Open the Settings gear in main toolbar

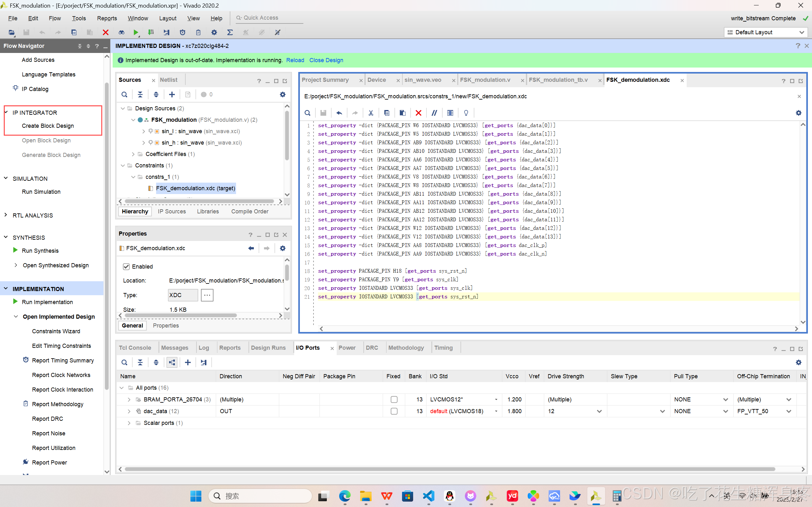(214, 33)
